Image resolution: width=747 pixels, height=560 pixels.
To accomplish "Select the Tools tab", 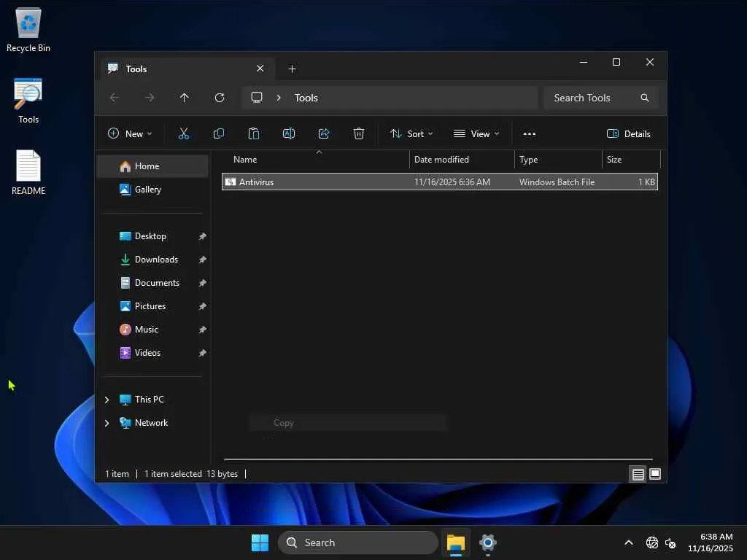I will (x=186, y=69).
